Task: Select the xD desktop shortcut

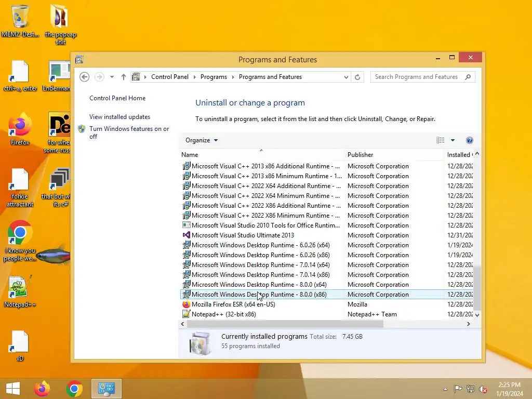Action: [x=20, y=345]
